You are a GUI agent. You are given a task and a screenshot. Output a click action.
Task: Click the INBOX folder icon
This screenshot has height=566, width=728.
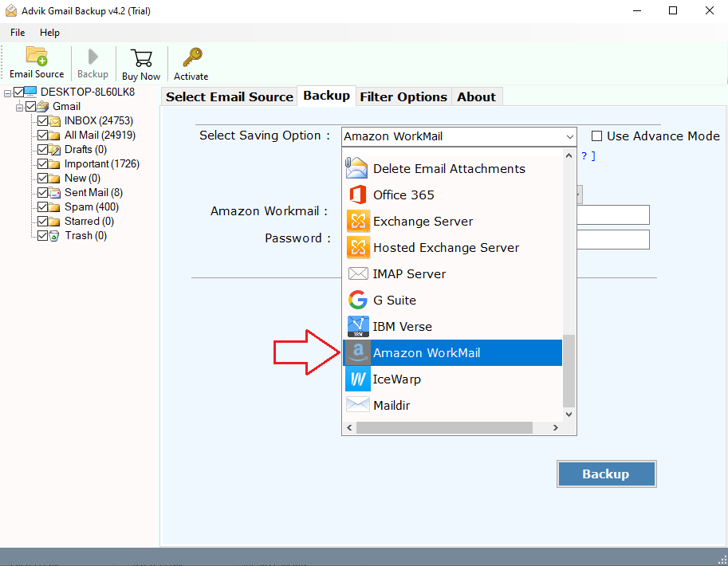(55, 120)
